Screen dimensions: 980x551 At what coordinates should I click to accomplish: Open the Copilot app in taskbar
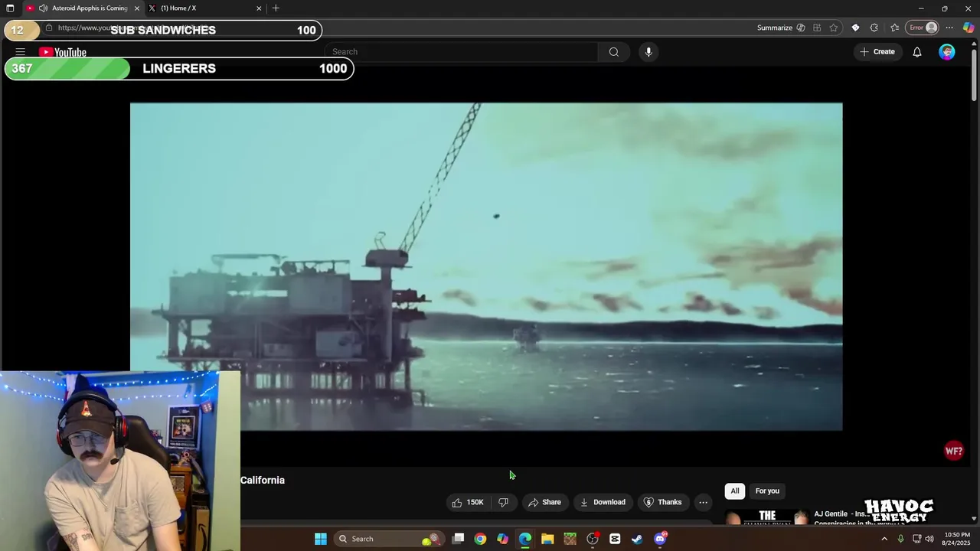[502, 539]
